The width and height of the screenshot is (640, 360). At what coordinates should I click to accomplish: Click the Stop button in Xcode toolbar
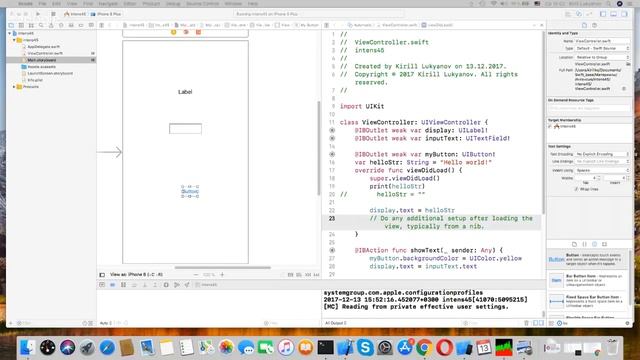pos(53,14)
